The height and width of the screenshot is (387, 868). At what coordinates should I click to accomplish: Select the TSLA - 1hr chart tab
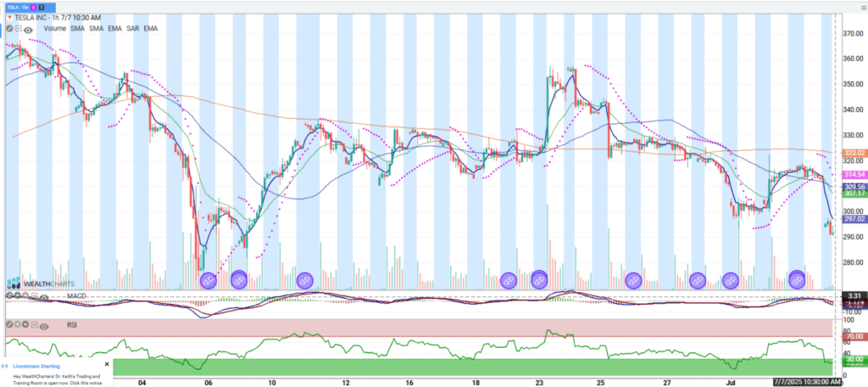point(31,8)
